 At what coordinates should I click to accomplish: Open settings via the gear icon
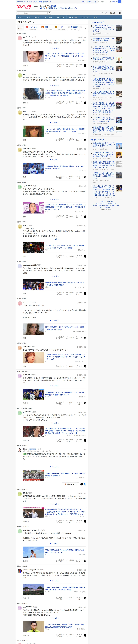[x=120, y=13]
